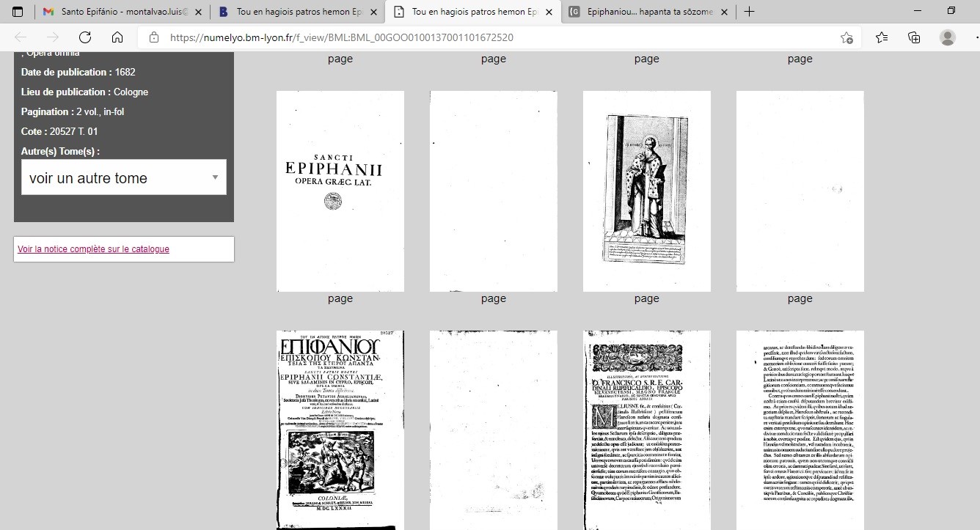Click the 'Cote : 20527 T. 01' text
The image size is (980, 530).
point(59,131)
